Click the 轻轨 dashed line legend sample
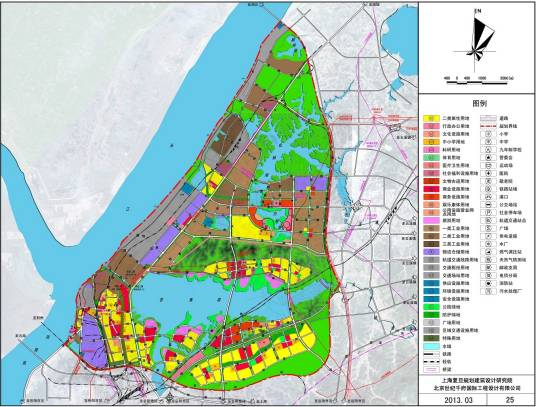 pos(431,362)
